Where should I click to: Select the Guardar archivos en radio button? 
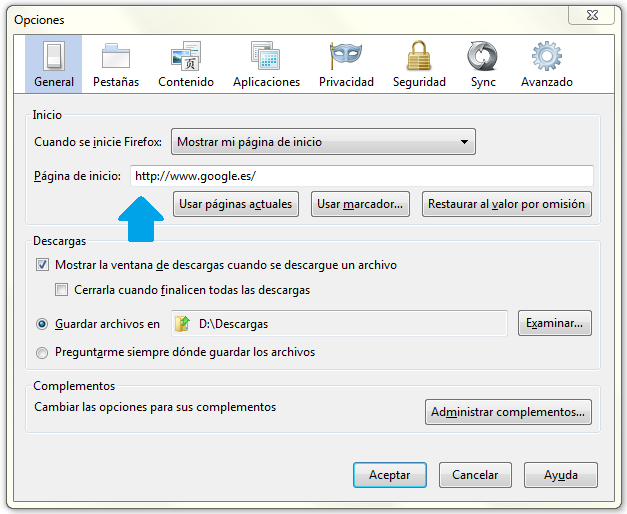pyautogui.click(x=42, y=324)
